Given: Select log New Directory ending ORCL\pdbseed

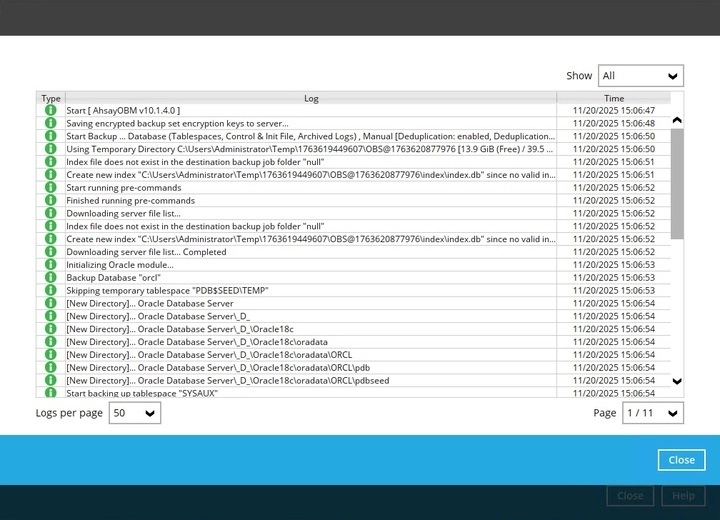Looking at the screenshot, I should click(x=228, y=380).
